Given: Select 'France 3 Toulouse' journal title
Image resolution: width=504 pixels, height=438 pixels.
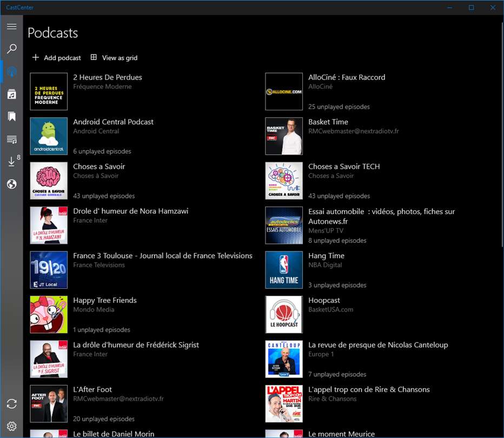Looking at the screenshot, I should [163, 256].
